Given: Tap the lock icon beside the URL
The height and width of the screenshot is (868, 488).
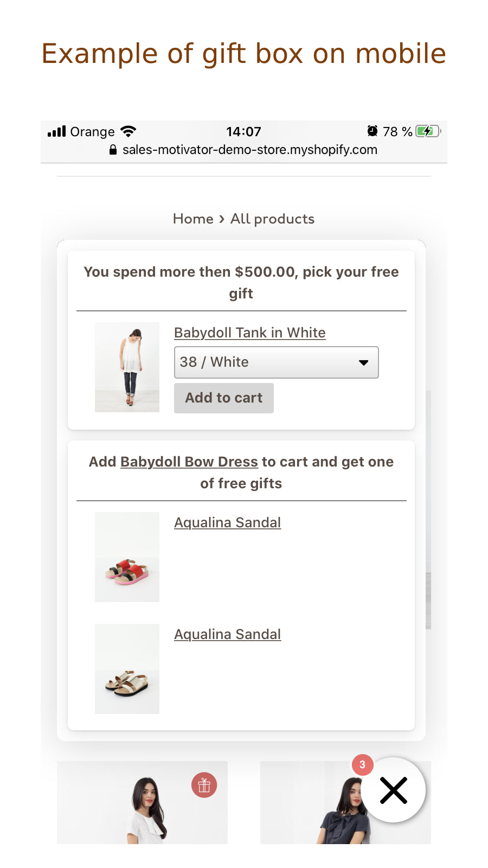Looking at the screenshot, I should (x=113, y=150).
